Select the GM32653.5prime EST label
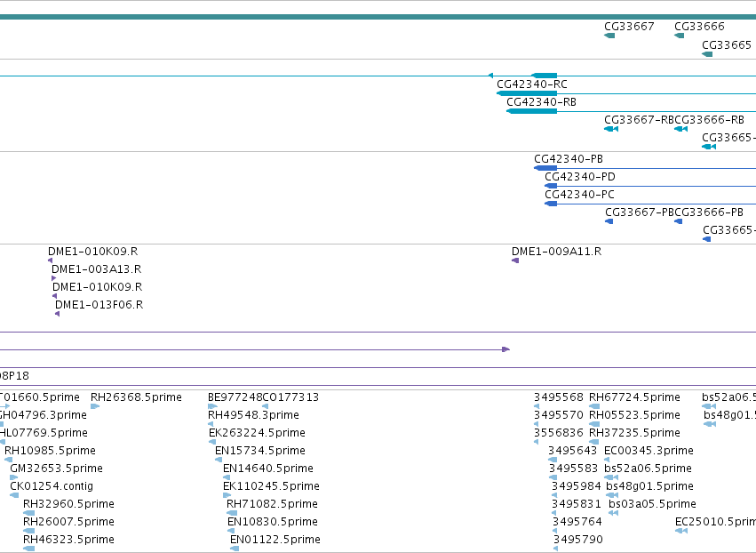The height and width of the screenshot is (553, 756). point(56,469)
